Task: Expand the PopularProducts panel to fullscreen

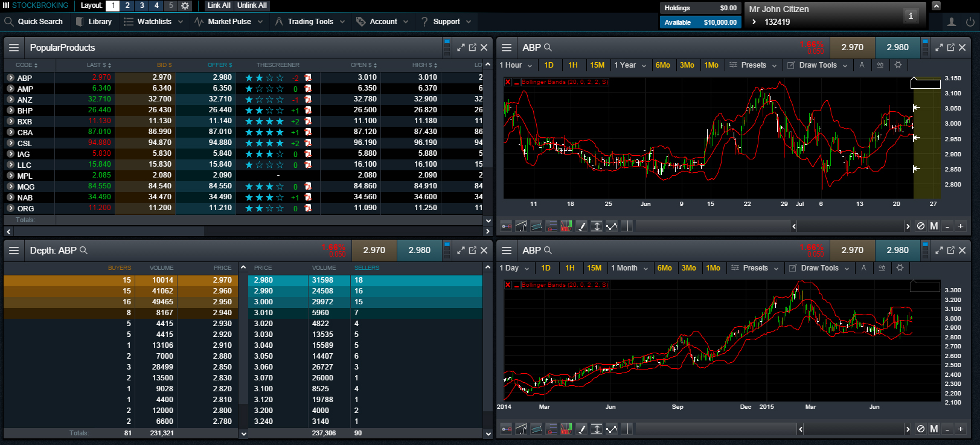Action: click(x=461, y=48)
